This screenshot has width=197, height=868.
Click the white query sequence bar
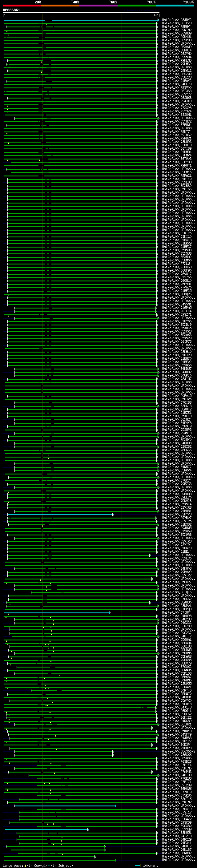(x=81, y=13)
